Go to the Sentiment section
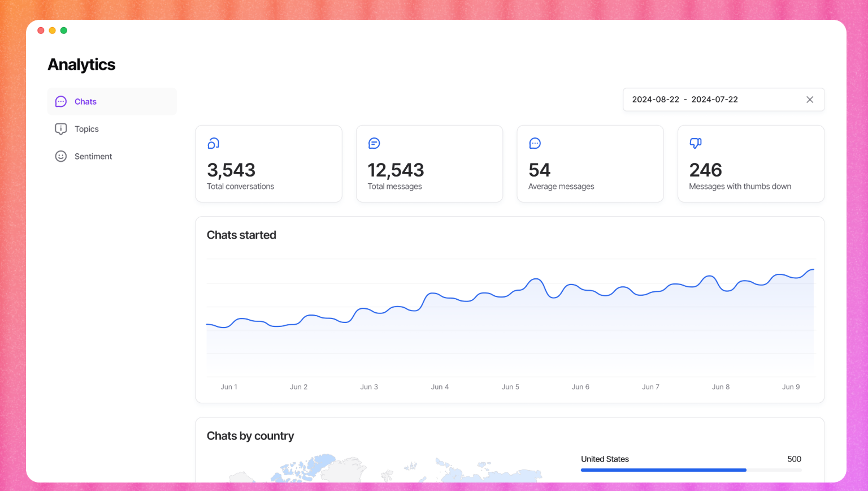Viewport: 868px width, 491px height. click(x=93, y=156)
